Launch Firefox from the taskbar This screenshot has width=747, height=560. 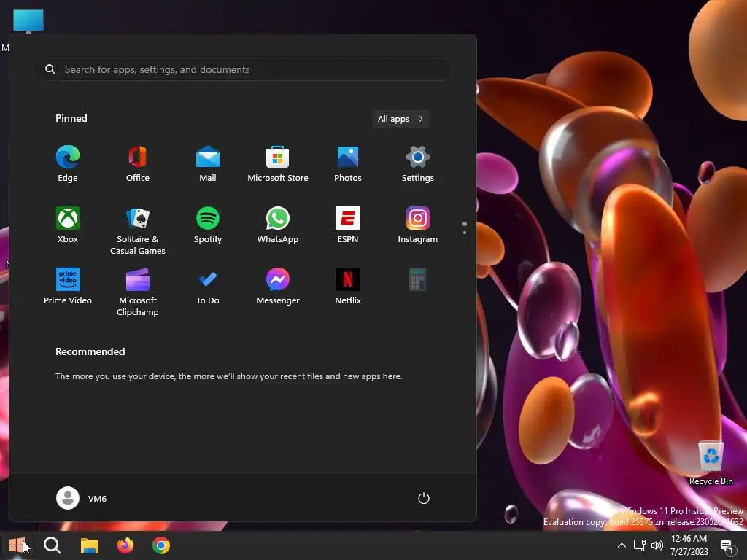pos(125,545)
